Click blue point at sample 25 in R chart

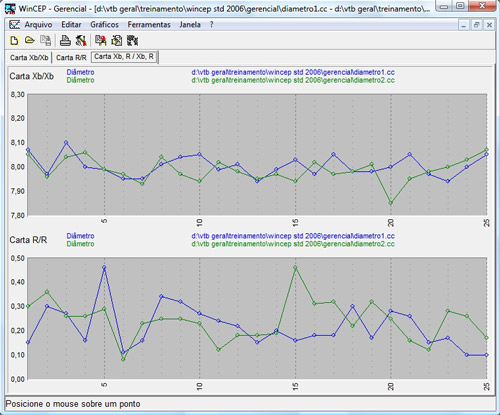(x=487, y=355)
